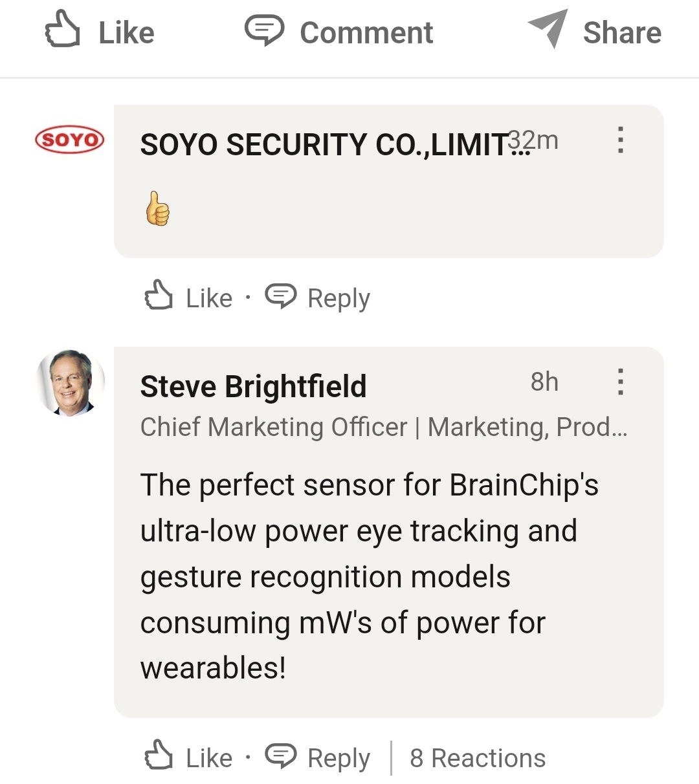
Task: Tap the reply bubble icon under Steve's comment
Action: 281,756
